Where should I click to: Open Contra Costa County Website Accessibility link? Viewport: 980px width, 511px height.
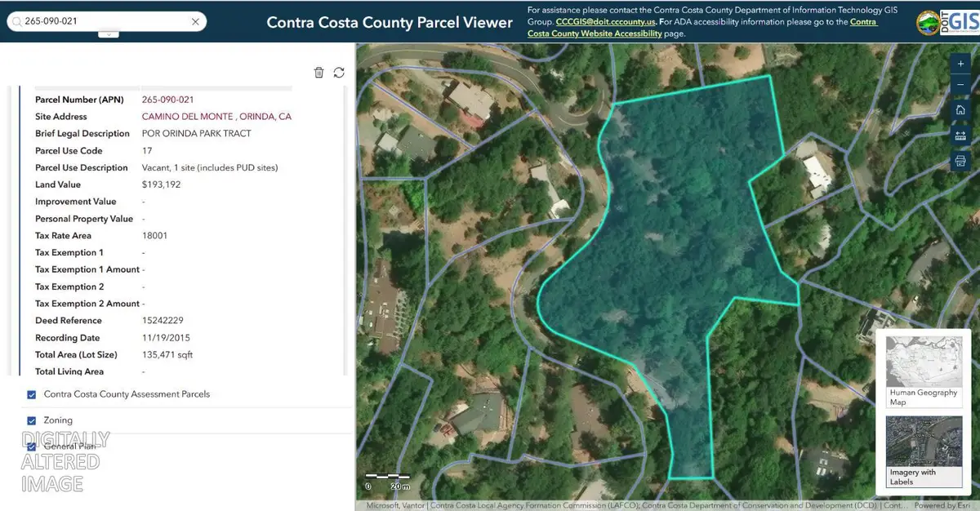pos(701,28)
